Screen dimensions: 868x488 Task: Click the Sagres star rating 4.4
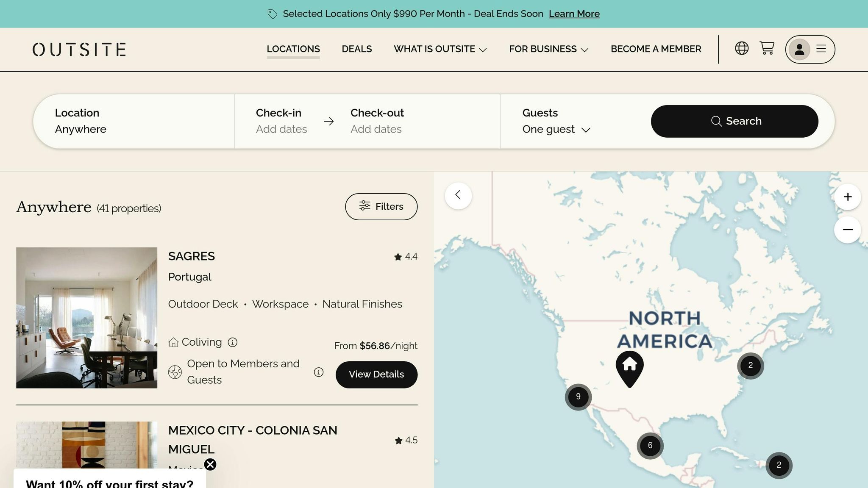click(x=406, y=257)
